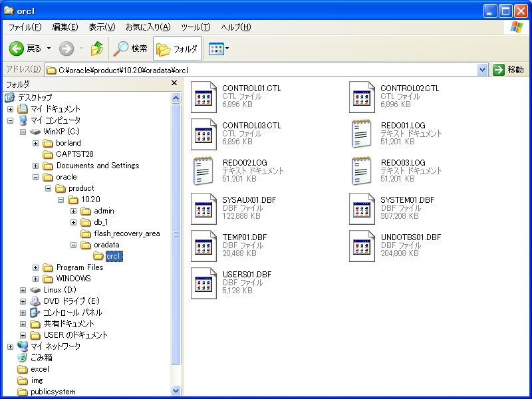The height and width of the screenshot is (399, 532).
Task: Click the 移動 go button
Action: pos(508,70)
